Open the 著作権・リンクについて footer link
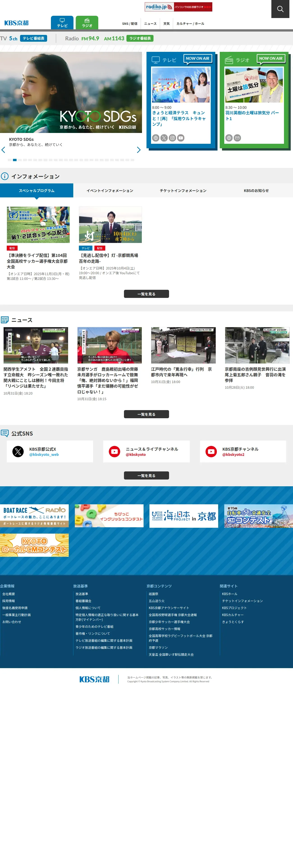Viewport: 293px width, 868px height. [93, 633]
